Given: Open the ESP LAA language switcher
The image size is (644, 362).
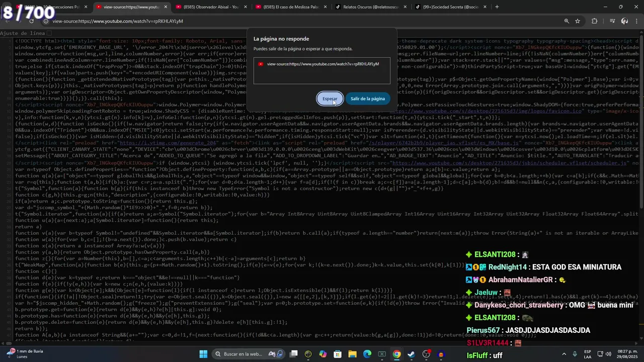Looking at the screenshot, I should click(588, 354).
